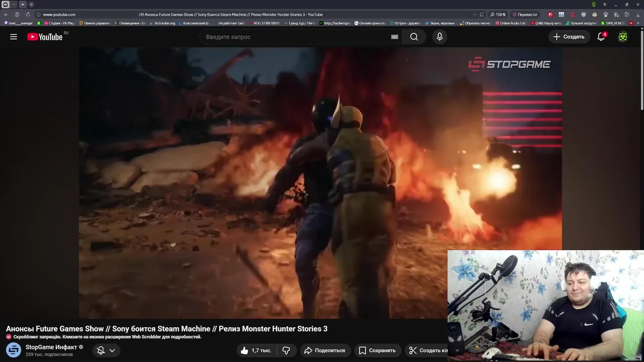644x362 pixels.
Task: Open StopGame Инфакт channel avatar
Action: point(14,350)
